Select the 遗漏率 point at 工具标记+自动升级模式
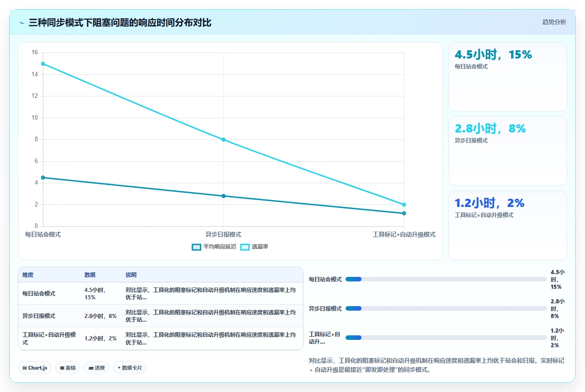 click(404, 205)
